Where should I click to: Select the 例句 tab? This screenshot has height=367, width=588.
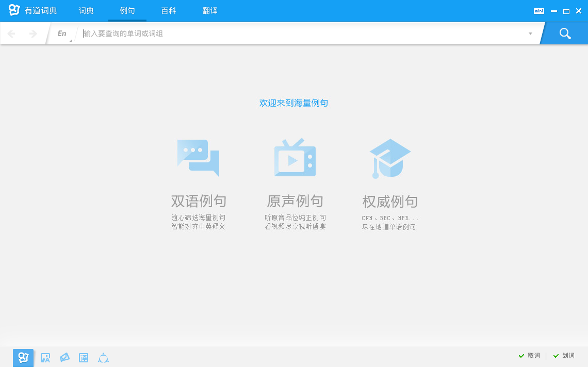click(x=127, y=11)
